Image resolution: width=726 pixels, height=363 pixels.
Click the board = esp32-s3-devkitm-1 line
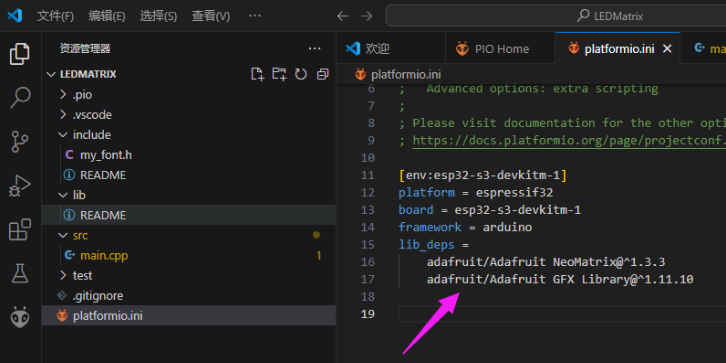pyautogui.click(x=490, y=210)
